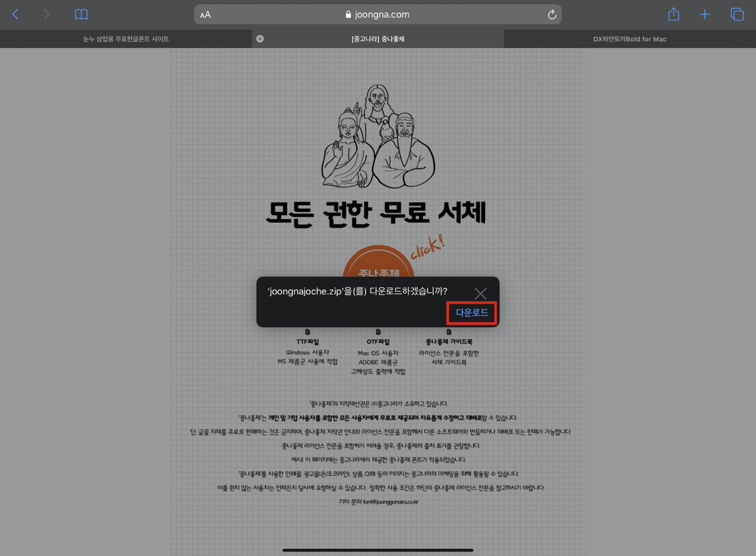Open the AA reader options
Viewport: 756px width, 556px height.
pos(205,15)
